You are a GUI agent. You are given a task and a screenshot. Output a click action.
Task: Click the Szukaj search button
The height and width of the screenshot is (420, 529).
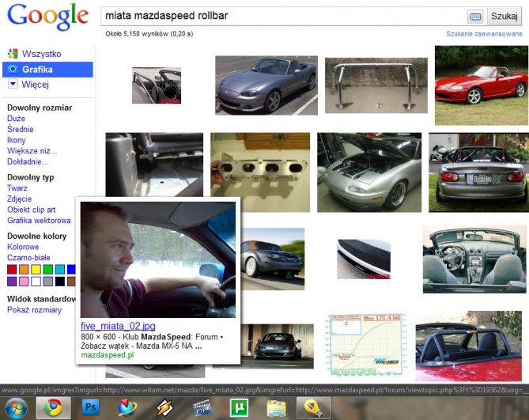pyautogui.click(x=504, y=16)
